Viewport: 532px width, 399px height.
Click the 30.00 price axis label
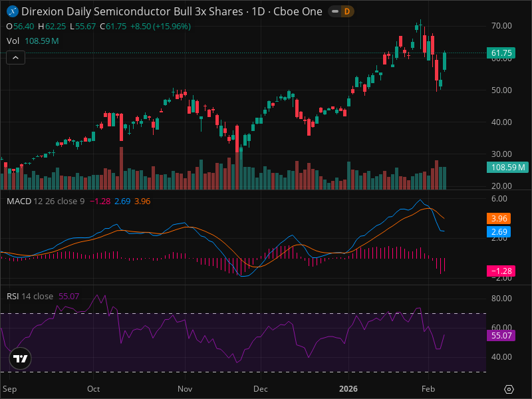pyautogui.click(x=501, y=154)
